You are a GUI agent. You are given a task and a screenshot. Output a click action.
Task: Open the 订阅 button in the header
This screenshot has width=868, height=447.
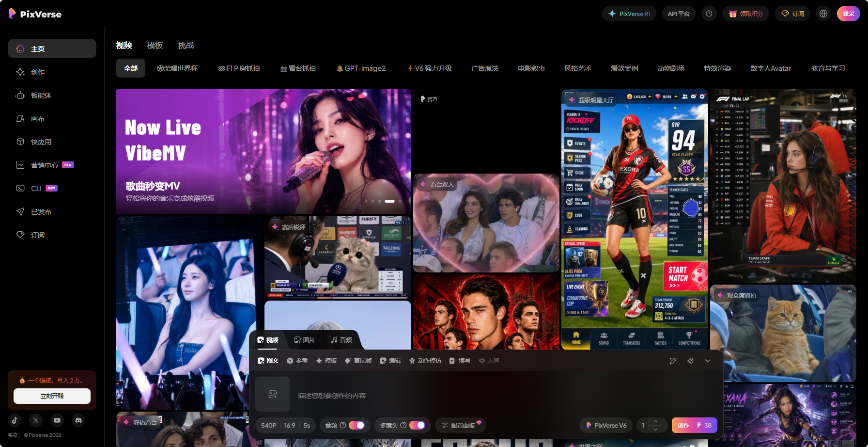tap(792, 14)
